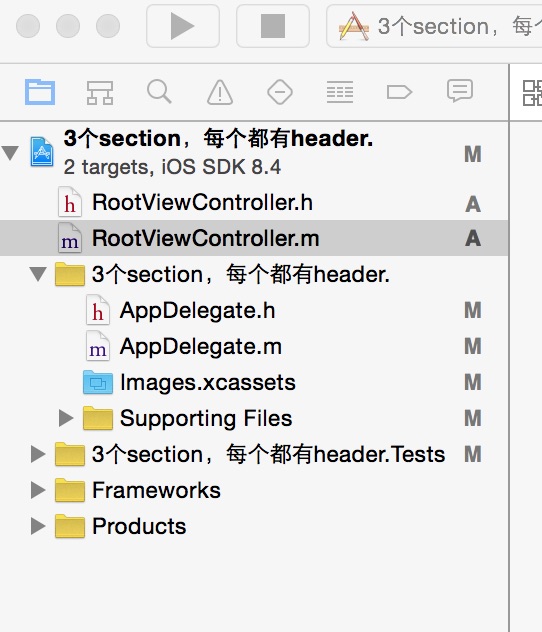Collapse the project root disclosure triangle
This screenshot has width=542, height=632.
point(10,153)
